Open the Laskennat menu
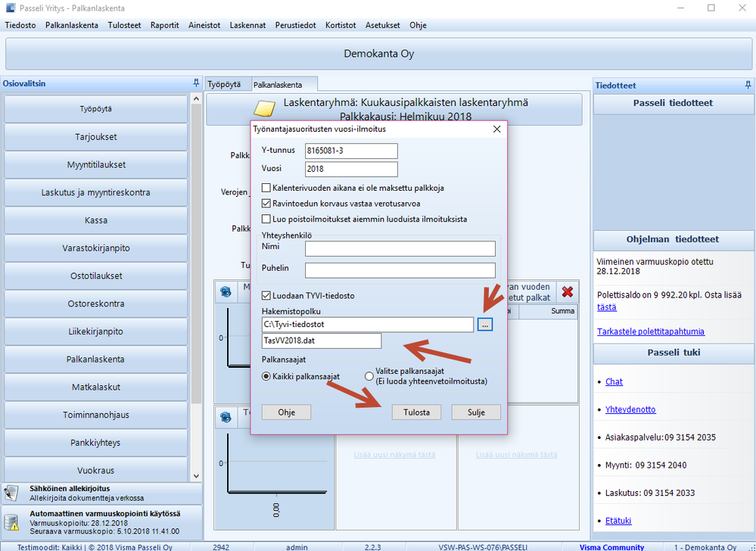The image size is (756, 551). pos(247,25)
